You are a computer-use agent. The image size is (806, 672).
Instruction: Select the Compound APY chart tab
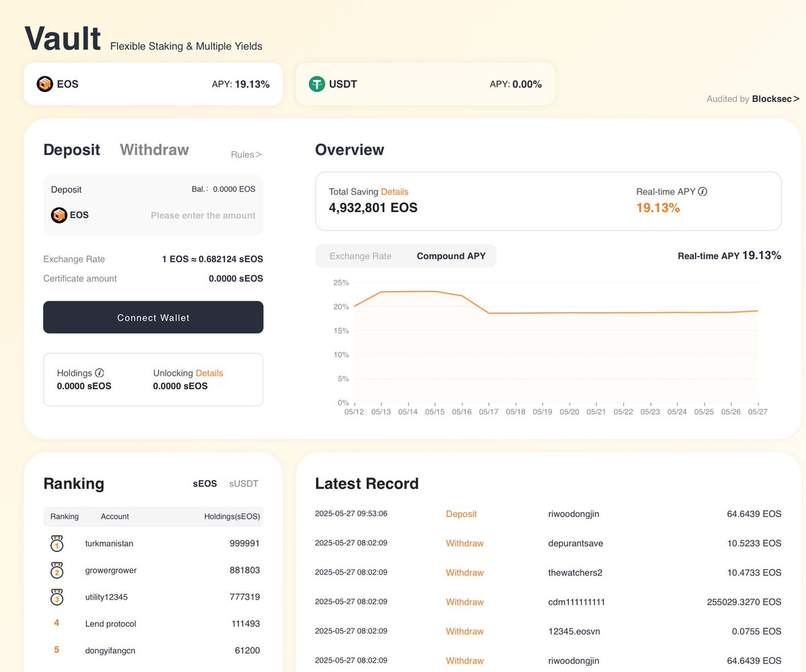(x=451, y=256)
